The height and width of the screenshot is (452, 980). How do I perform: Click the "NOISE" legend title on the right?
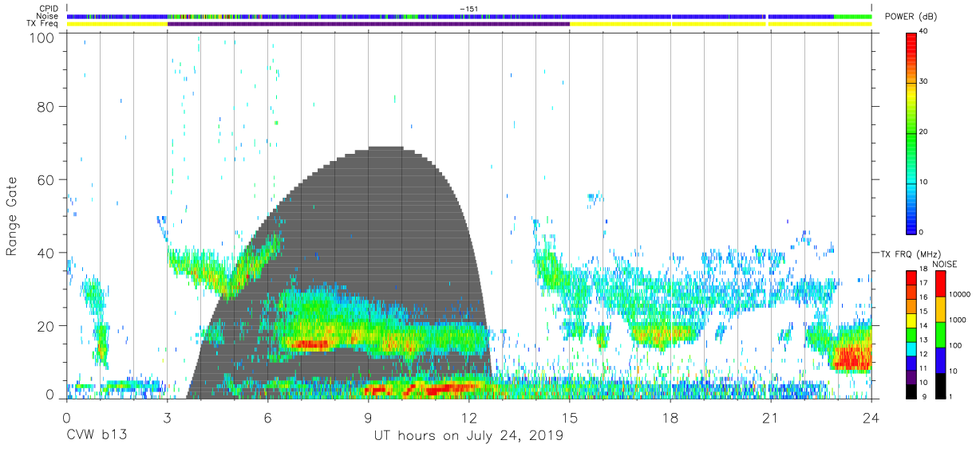click(x=945, y=264)
